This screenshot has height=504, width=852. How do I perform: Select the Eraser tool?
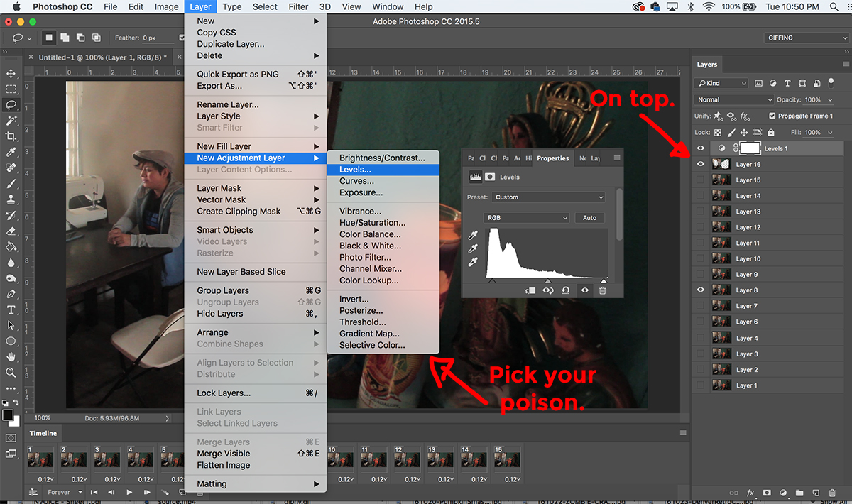click(x=11, y=231)
